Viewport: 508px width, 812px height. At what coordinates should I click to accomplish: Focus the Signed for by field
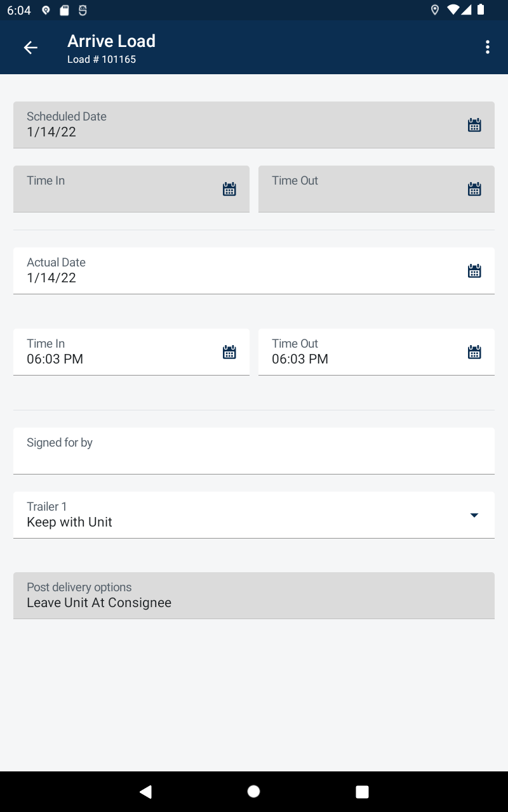tap(254, 450)
